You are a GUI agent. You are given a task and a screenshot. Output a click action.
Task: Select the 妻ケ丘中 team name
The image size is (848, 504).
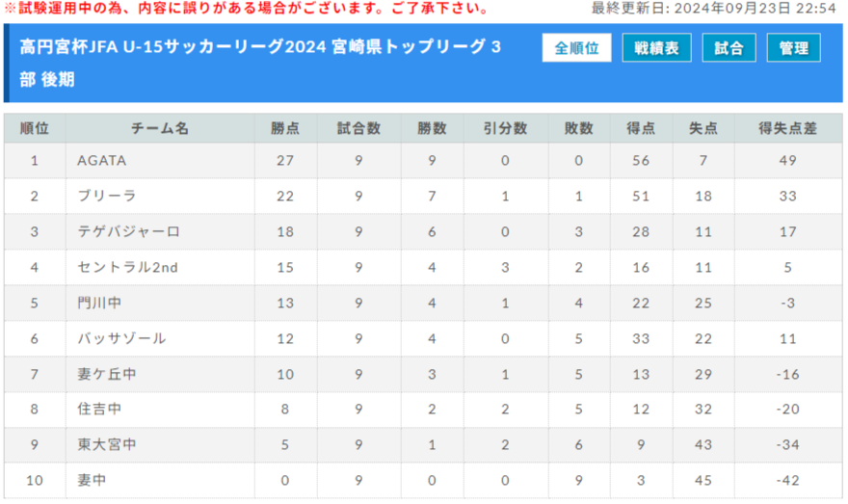(107, 374)
